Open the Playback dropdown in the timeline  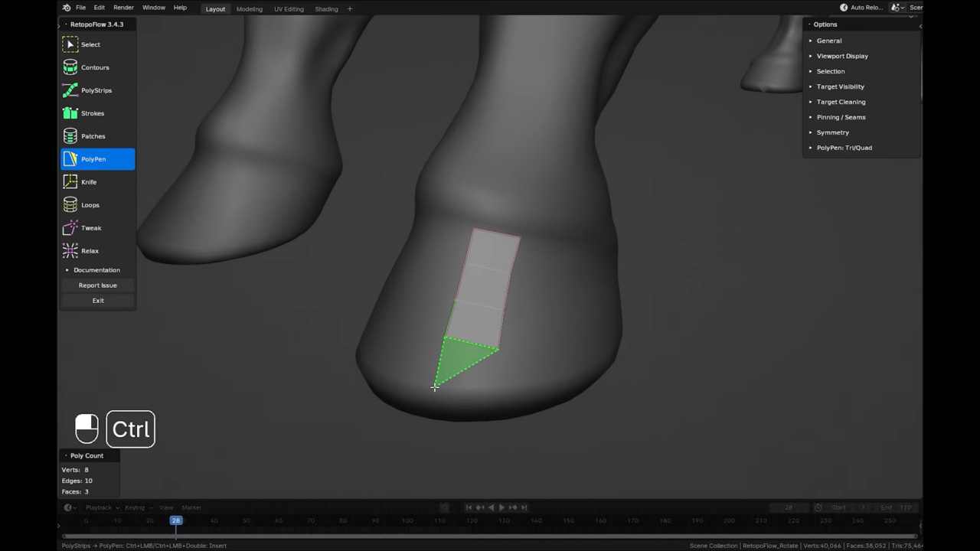[x=100, y=507]
